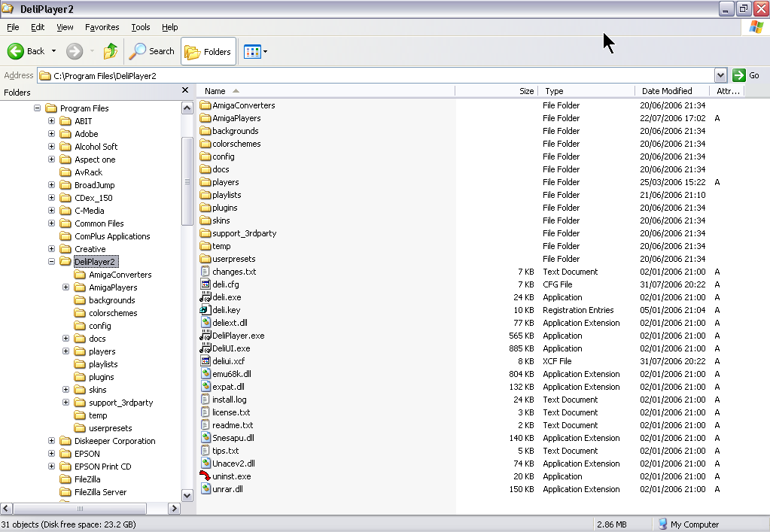Click the DeliPlayer.exe file icon
This screenshot has height=532, width=770.
[205, 336]
